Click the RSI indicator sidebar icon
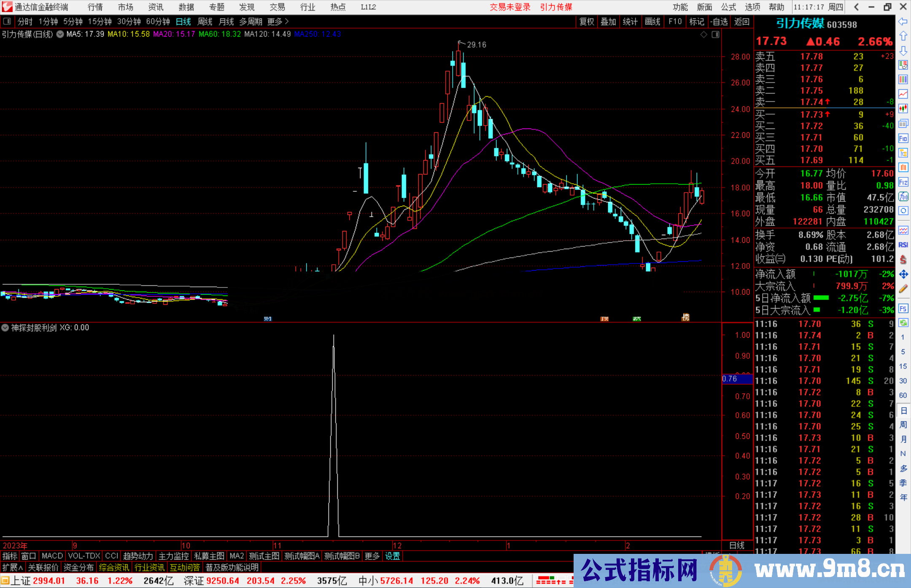The width and height of the screenshot is (911, 588). tap(903, 245)
